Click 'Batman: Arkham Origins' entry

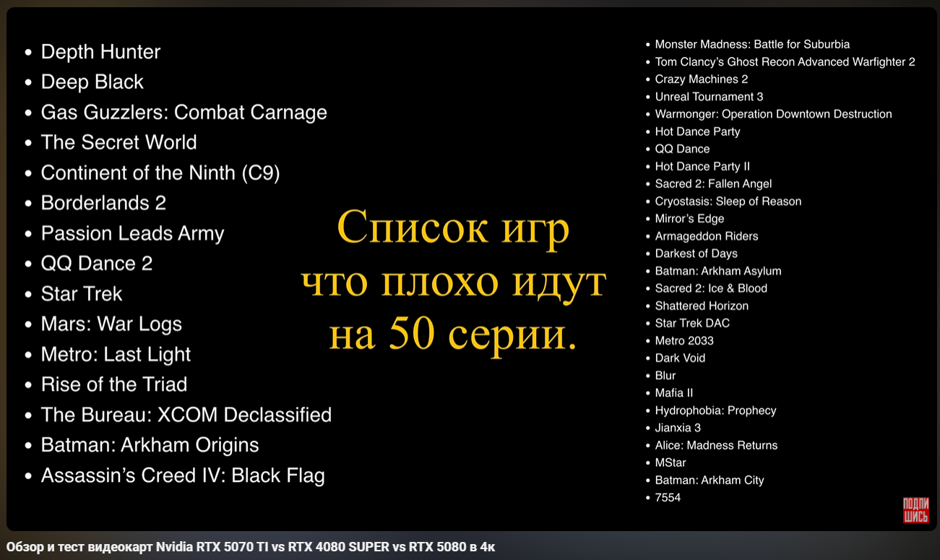150,445
